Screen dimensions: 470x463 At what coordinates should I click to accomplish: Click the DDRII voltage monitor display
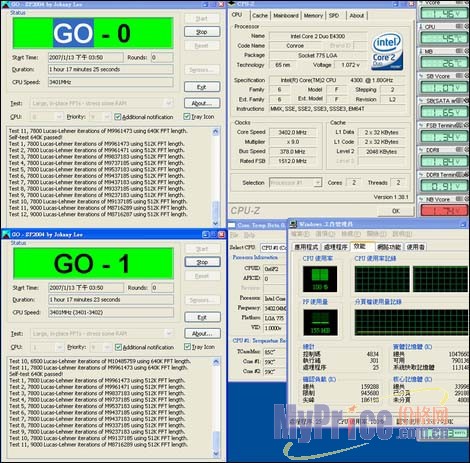tap(444, 162)
